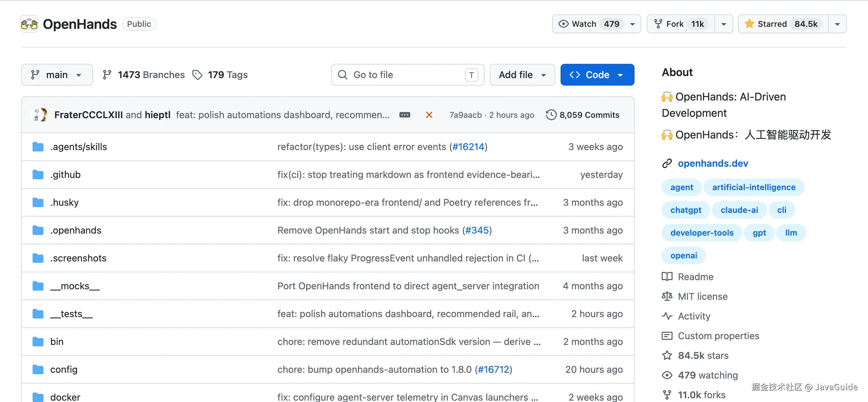The height and width of the screenshot is (402, 868).
Task: Select the cli topic tag
Action: coord(782,210)
